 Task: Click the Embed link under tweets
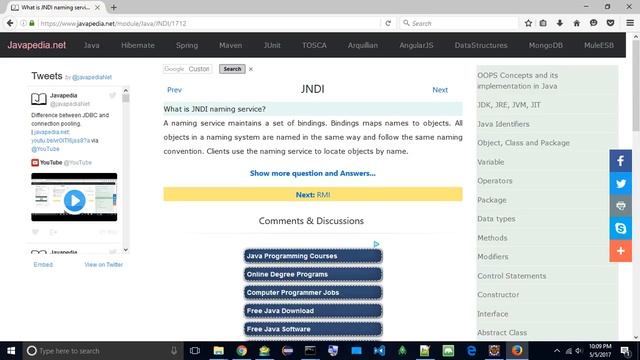pyautogui.click(x=43, y=264)
